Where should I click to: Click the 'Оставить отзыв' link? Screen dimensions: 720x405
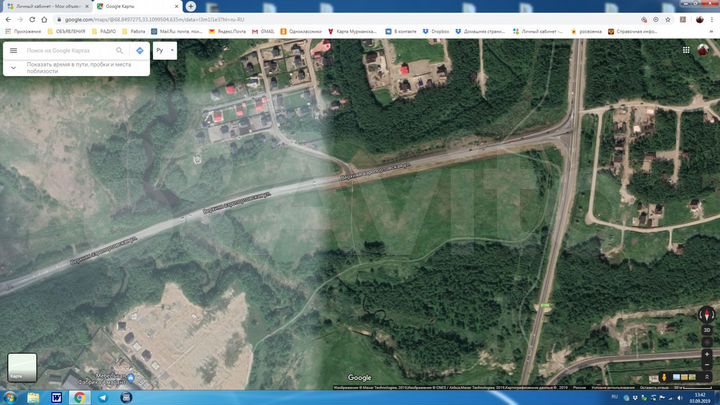[655, 388]
